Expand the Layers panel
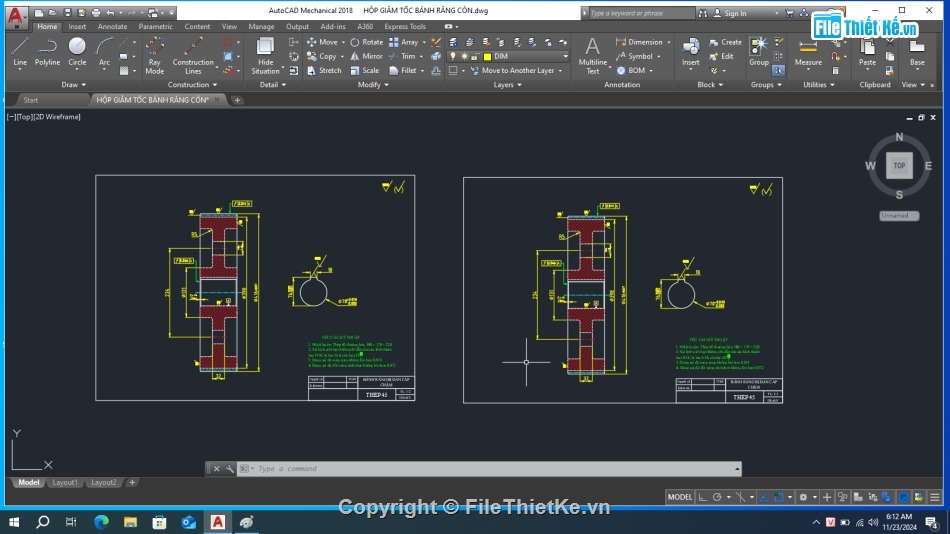Image resolution: width=950 pixels, height=534 pixels. (x=508, y=85)
